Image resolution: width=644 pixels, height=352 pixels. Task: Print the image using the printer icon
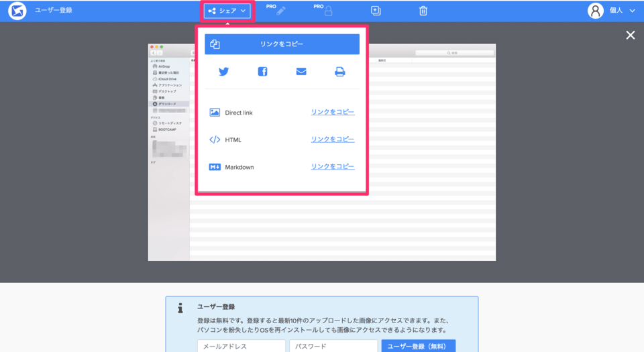(x=340, y=72)
